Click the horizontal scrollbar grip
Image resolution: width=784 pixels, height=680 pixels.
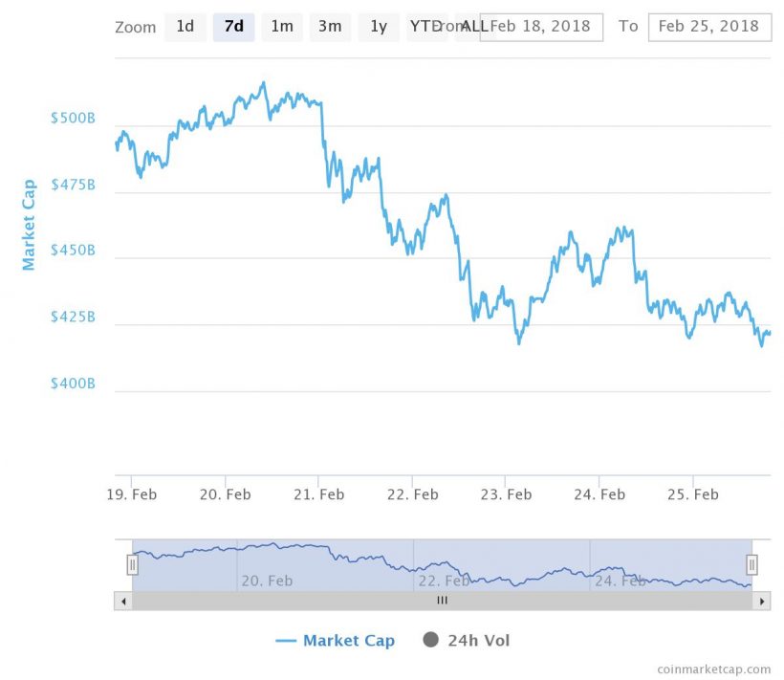(x=442, y=602)
